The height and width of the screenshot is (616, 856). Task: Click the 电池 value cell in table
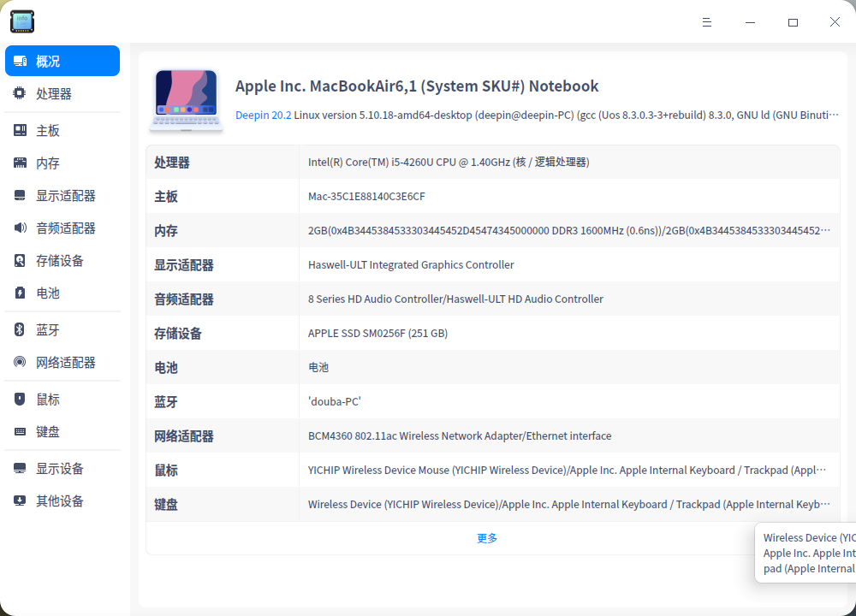point(318,367)
